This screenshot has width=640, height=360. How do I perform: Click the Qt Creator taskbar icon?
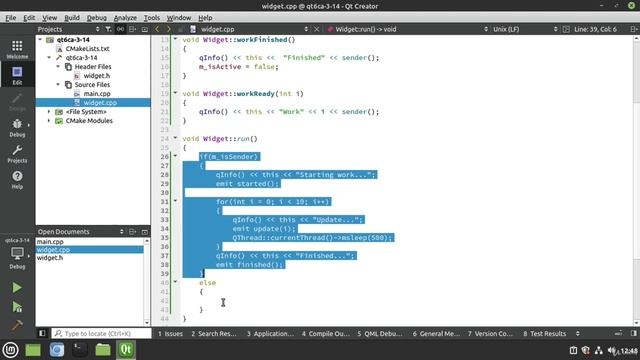pos(126,350)
